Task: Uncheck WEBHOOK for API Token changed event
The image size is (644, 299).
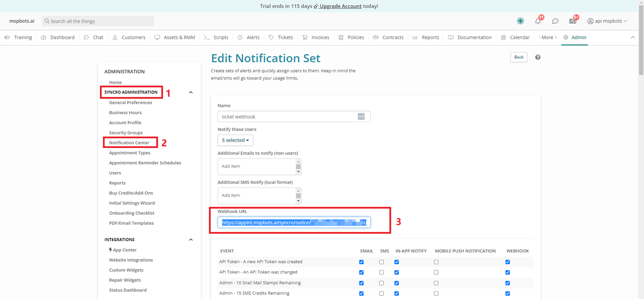Action: 508,272
